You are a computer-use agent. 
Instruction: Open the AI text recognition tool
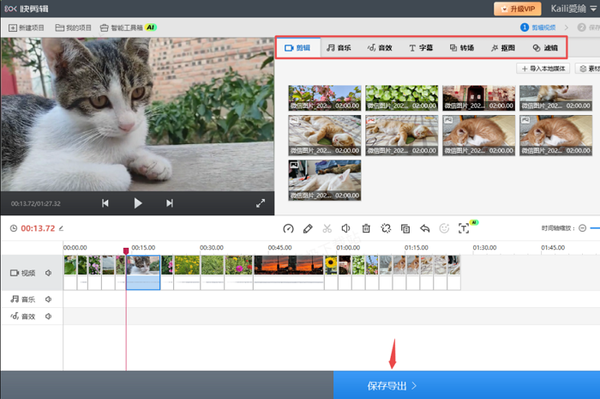point(464,228)
